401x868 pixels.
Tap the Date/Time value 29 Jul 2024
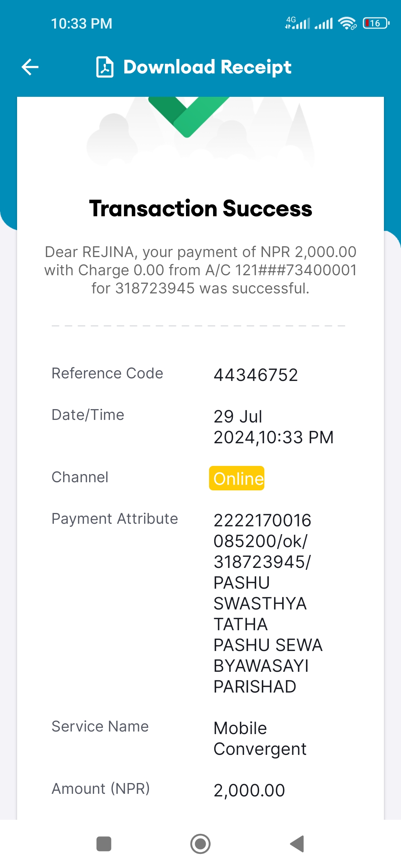[274, 427]
